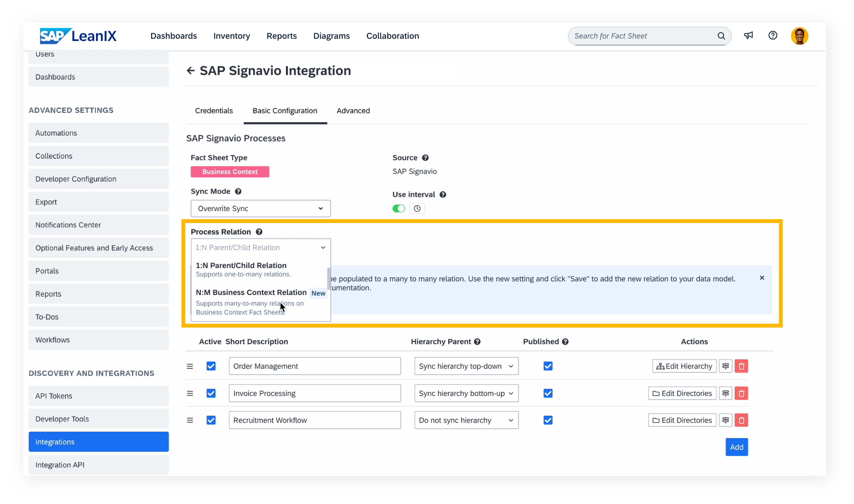Viewport: 854px width, 504px height.
Task: Open the user avatar menu
Action: coord(799,36)
